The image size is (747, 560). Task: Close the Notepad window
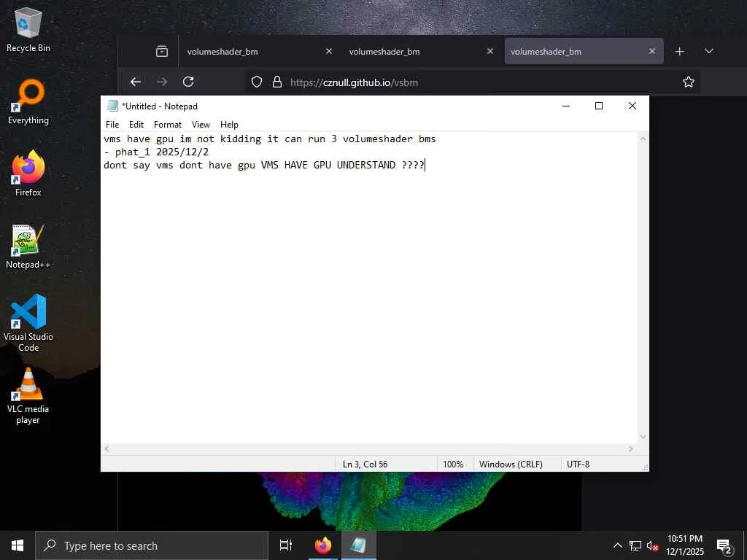(632, 106)
